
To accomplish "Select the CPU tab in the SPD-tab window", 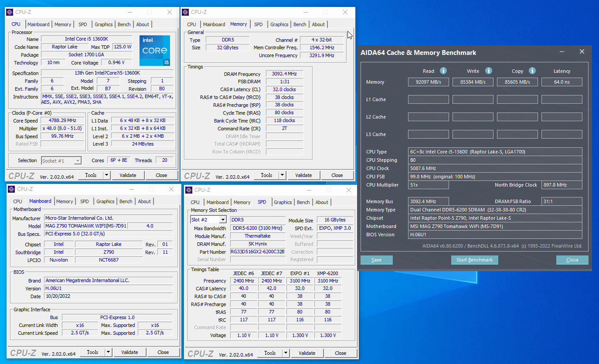I will tap(195, 202).
